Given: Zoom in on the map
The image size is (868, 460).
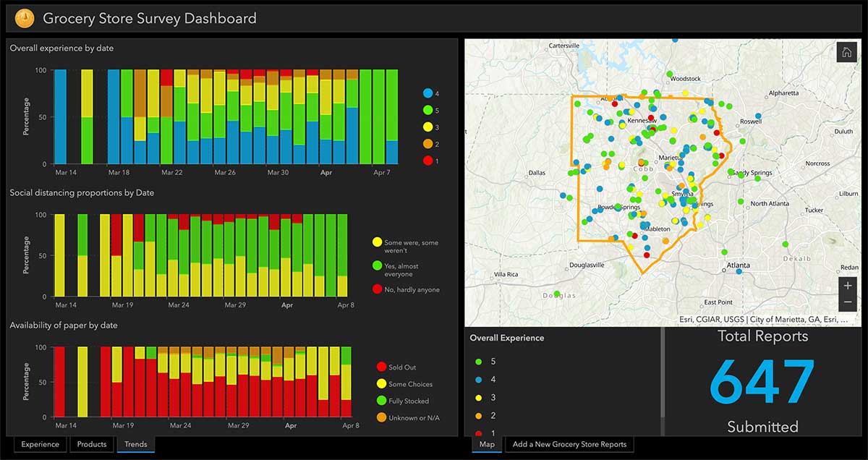Looking at the screenshot, I should click(x=848, y=286).
